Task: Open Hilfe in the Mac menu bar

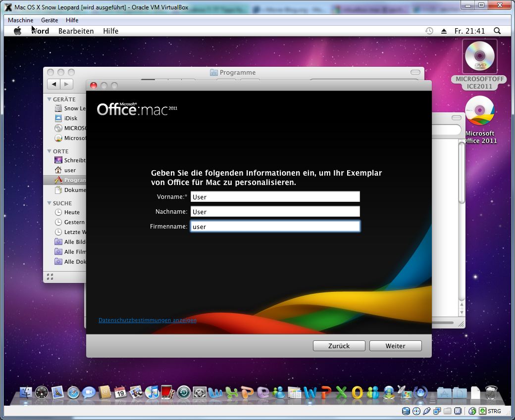Action: click(111, 31)
